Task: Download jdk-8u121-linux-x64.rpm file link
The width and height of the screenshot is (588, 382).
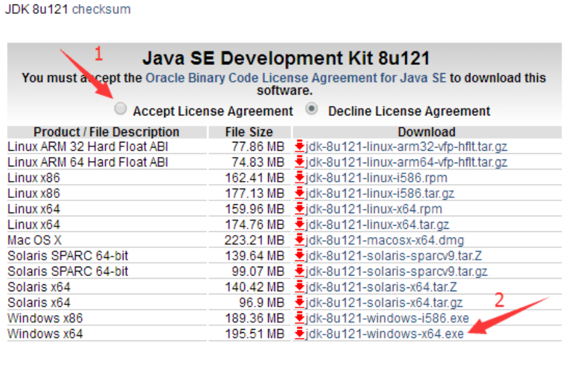Action: click(374, 209)
